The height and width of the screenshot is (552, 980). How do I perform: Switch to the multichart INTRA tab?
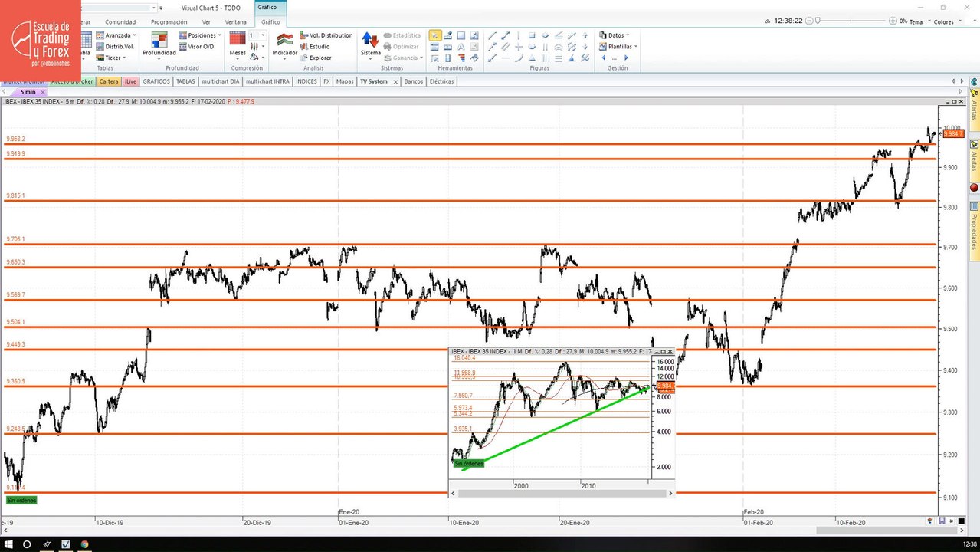tap(267, 81)
